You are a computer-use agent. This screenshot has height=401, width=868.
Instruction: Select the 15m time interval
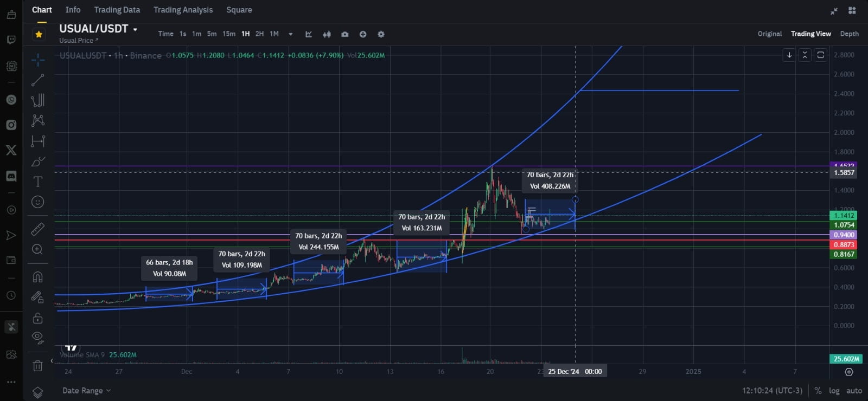coord(229,34)
